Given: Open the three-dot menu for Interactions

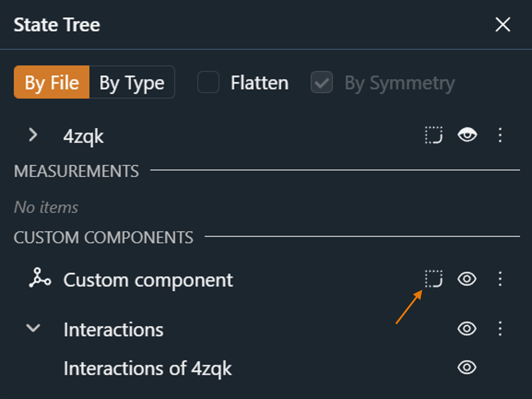Looking at the screenshot, I should pos(500,329).
